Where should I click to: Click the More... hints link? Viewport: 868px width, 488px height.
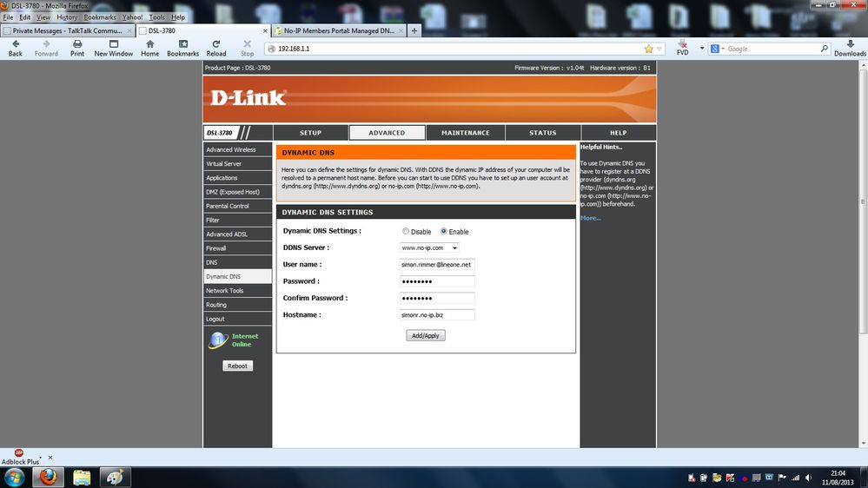click(x=591, y=218)
